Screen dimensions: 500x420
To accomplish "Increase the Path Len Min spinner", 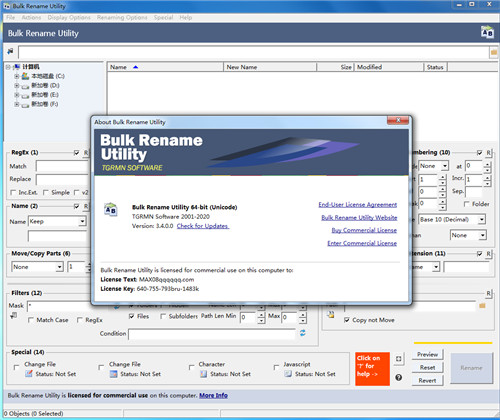I will coord(261,314).
